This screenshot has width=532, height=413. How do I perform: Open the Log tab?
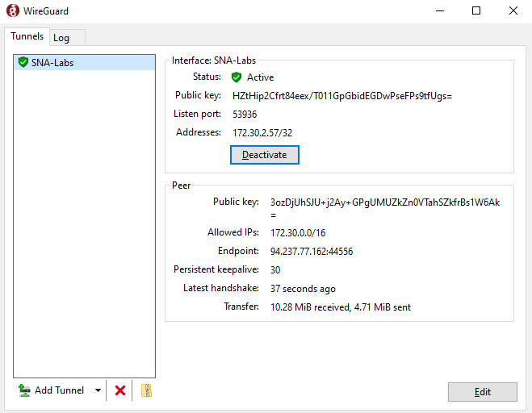pos(61,38)
